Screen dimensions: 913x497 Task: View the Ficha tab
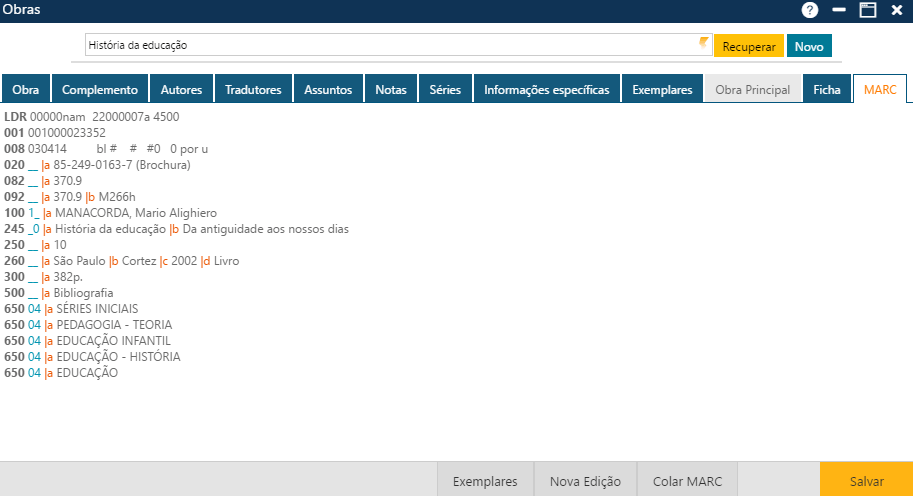(827, 89)
